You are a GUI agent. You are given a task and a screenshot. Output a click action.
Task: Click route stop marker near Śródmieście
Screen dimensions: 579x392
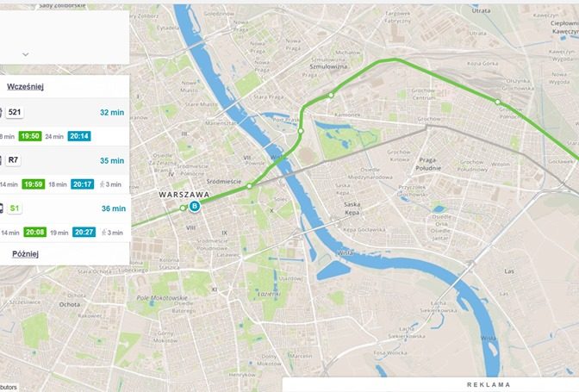250,186
